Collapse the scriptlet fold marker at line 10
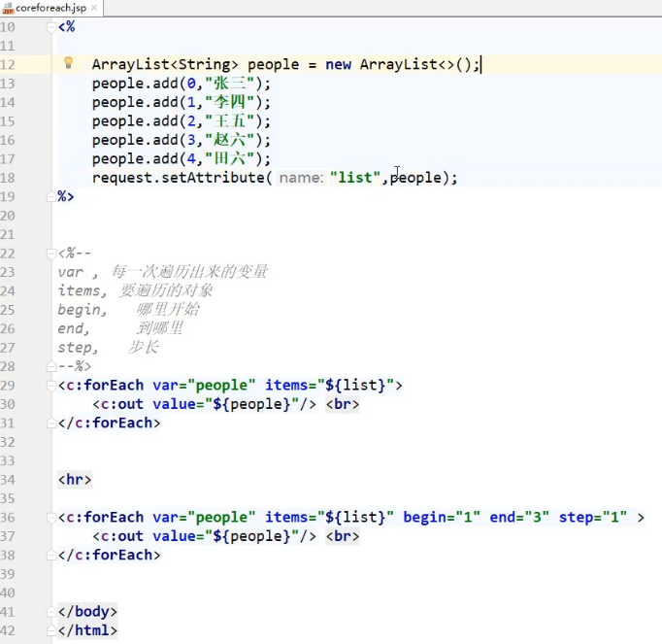662x644 pixels. [51, 27]
